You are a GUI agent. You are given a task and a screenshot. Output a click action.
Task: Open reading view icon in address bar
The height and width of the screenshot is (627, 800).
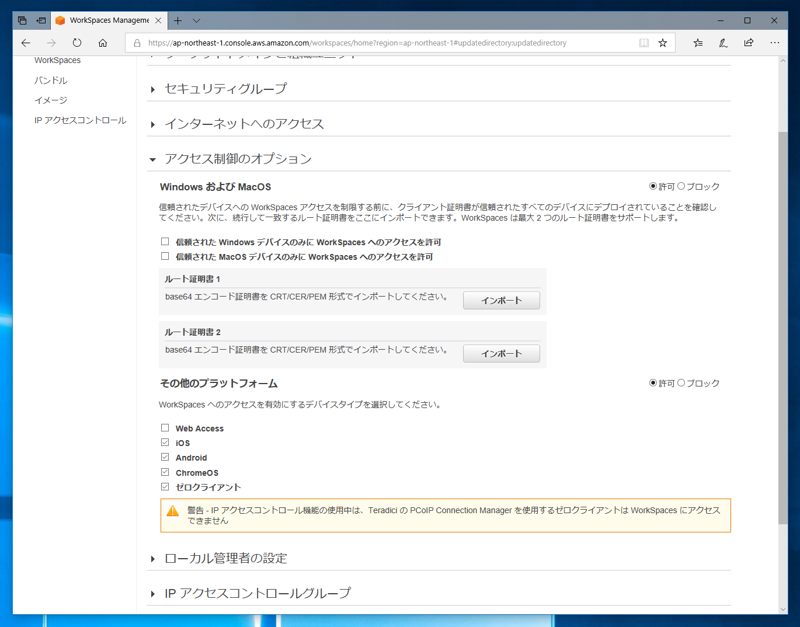644,43
